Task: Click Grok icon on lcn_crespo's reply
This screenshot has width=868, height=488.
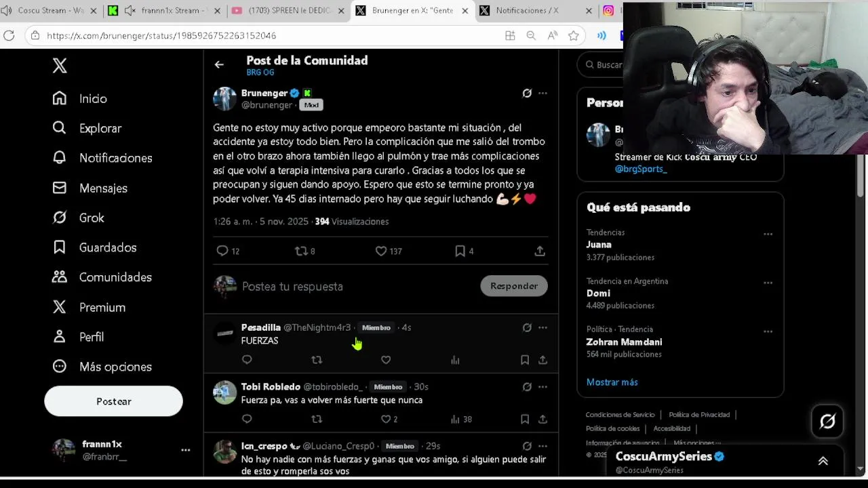Action: tap(527, 446)
